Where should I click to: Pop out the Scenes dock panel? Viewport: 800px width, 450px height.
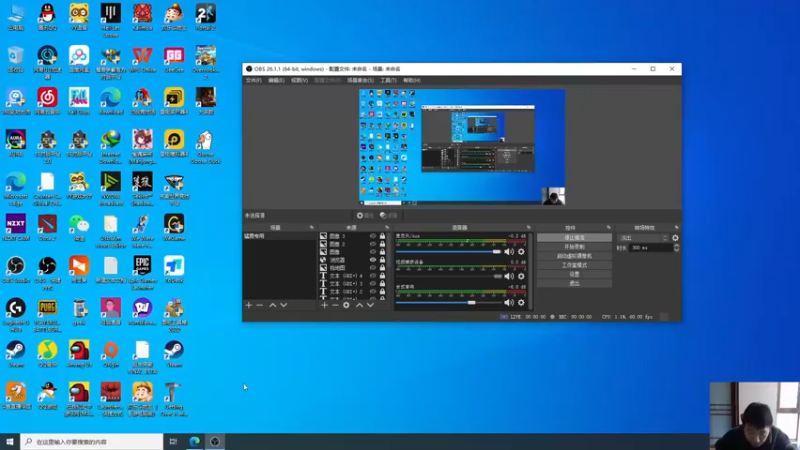pyautogui.click(x=311, y=228)
